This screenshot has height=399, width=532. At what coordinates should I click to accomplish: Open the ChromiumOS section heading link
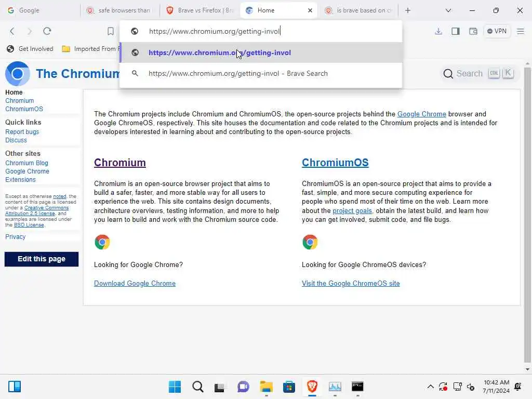click(x=335, y=163)
